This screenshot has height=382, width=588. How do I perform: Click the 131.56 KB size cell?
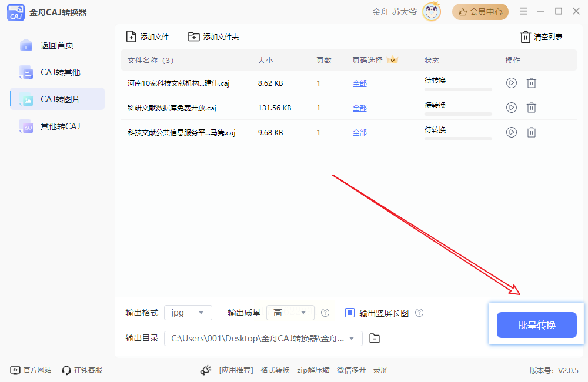coord(275,108)
